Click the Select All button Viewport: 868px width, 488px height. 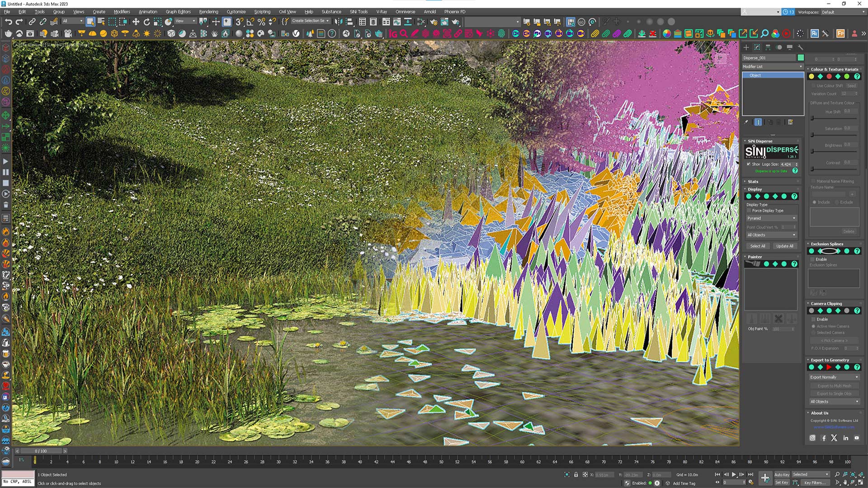758,246
